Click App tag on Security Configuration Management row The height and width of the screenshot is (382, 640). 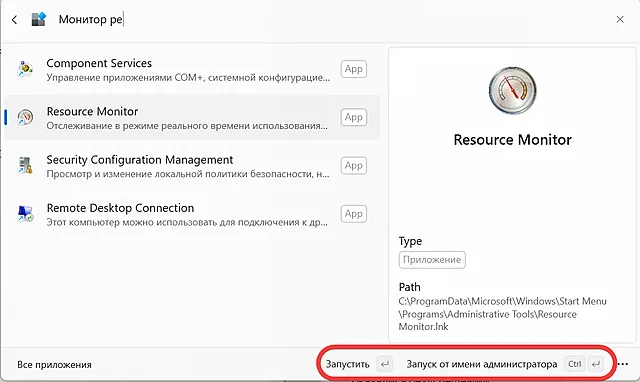click(x=353, y=166)
